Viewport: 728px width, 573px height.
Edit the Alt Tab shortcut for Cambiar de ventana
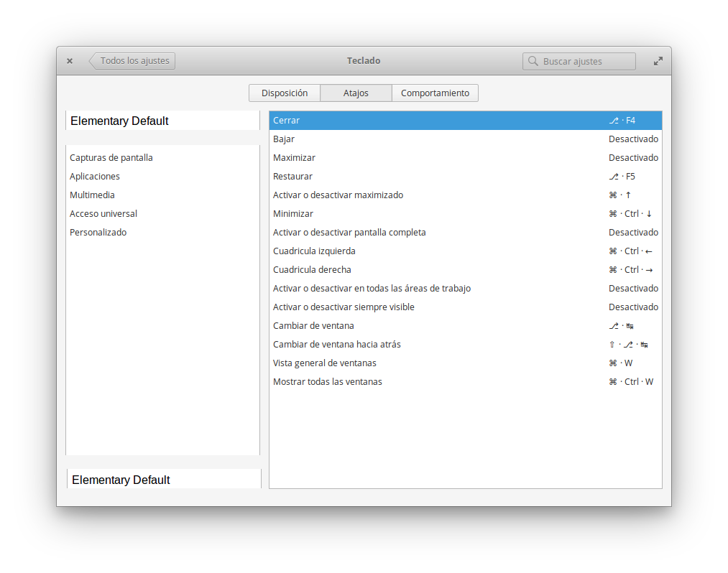621,326
